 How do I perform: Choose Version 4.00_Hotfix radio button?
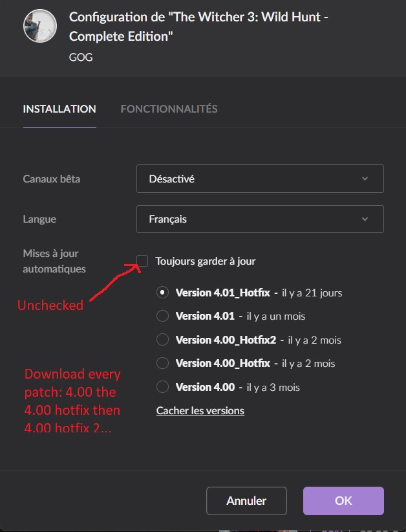163,363
